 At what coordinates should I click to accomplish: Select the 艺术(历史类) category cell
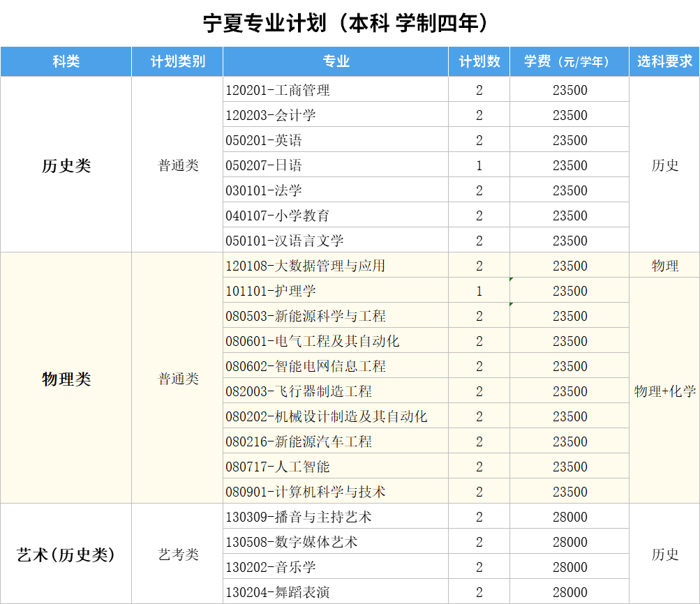click(66, 554)
